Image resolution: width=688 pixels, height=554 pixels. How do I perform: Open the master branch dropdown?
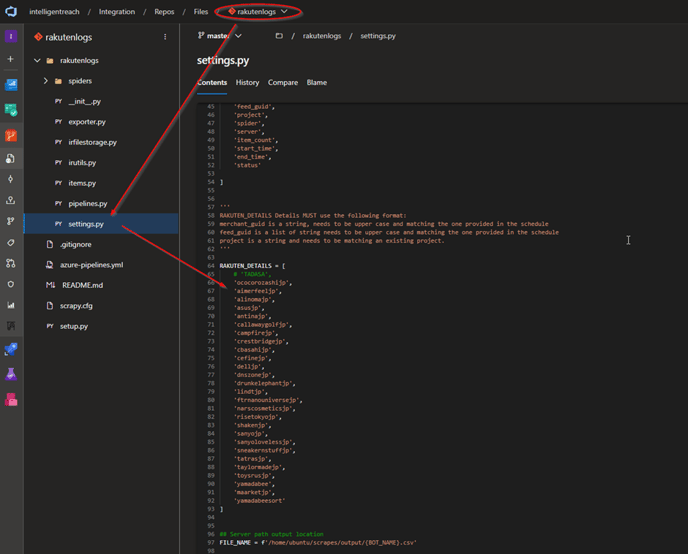coord(220,36)
